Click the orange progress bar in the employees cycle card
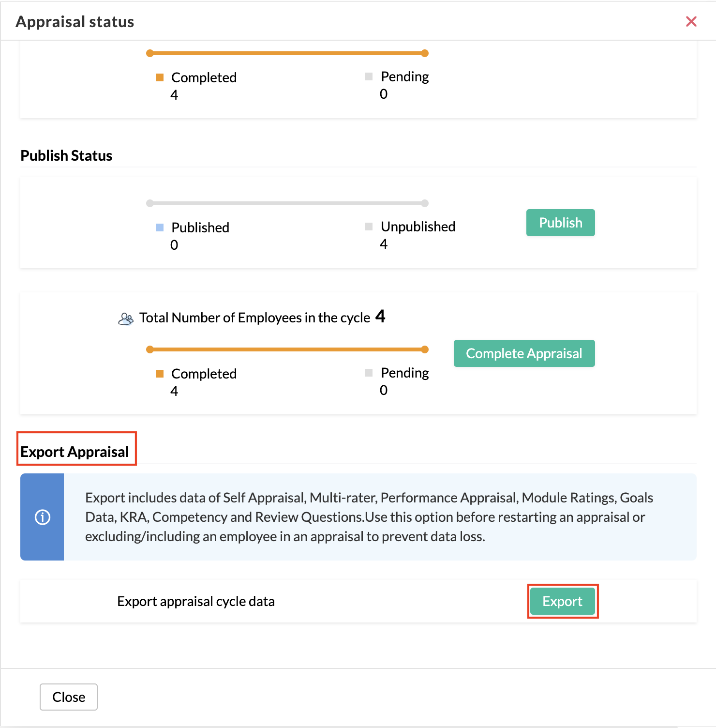716x728 pixels. (x=287, y=349)
